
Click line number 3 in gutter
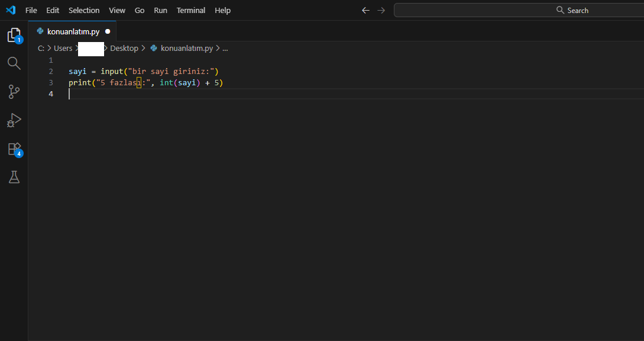click(51, 82)
